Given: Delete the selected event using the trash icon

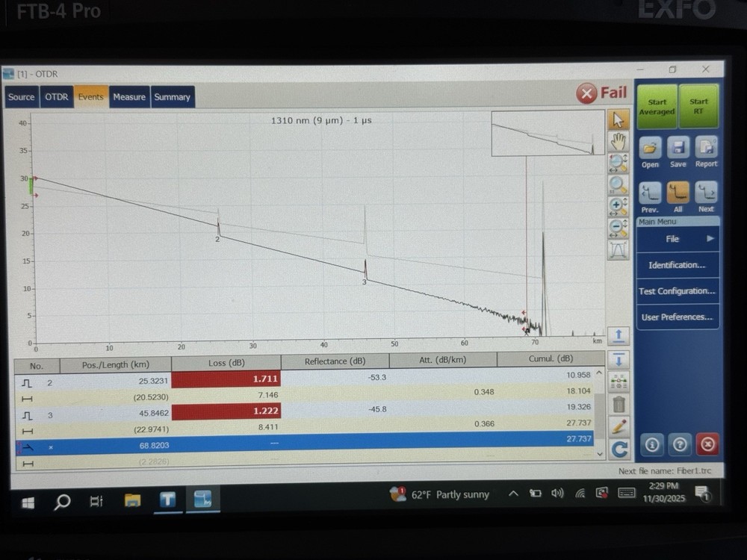Looking at the screenshot, I should pos(619,405).
